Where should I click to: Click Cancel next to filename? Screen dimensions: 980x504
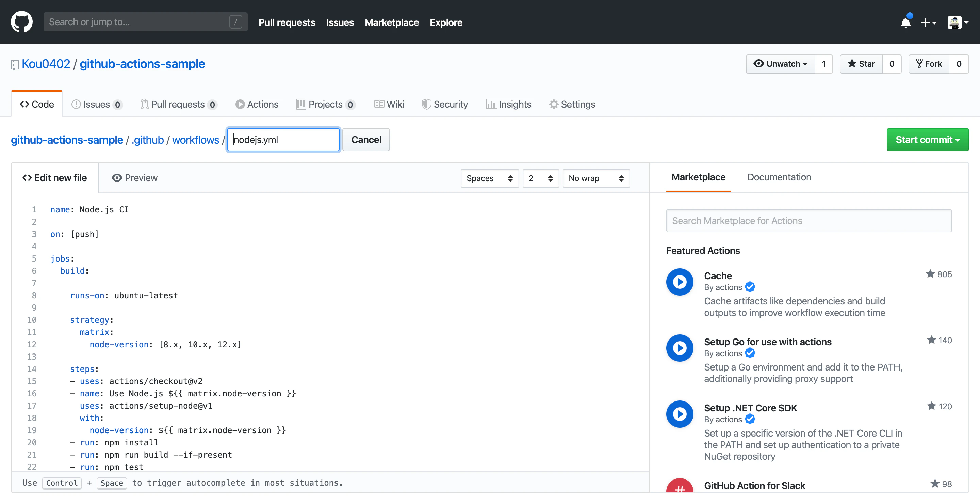(366, 140)
